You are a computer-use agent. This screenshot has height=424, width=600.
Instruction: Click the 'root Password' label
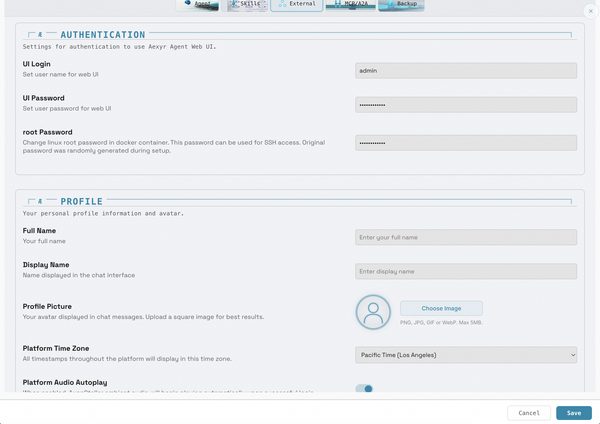(47, 132)
